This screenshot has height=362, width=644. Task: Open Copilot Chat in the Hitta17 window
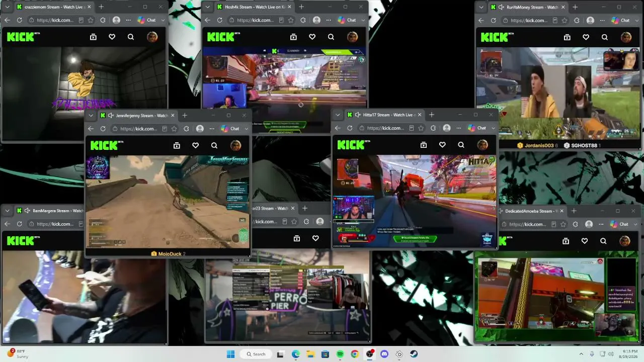(x=477, y=128)
